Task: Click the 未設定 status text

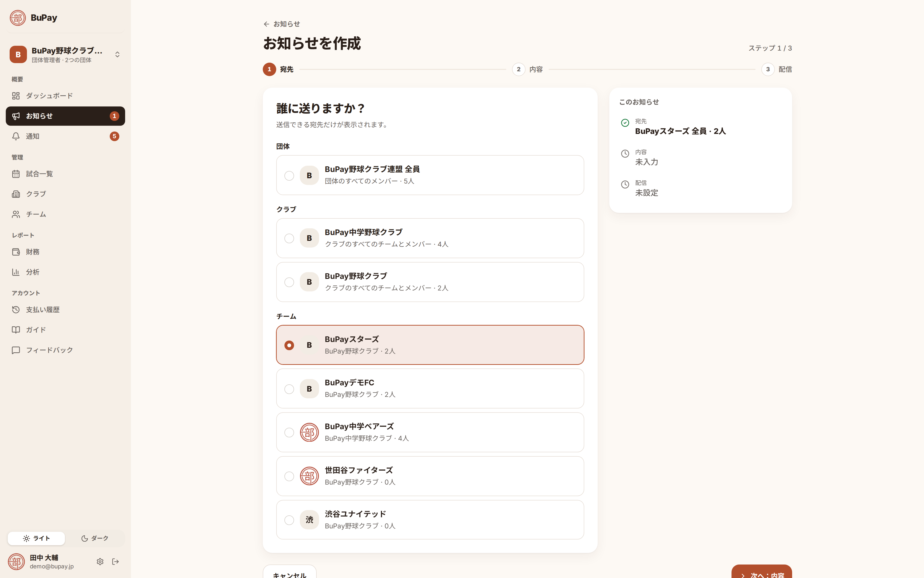Action: (x=646, y=193)
